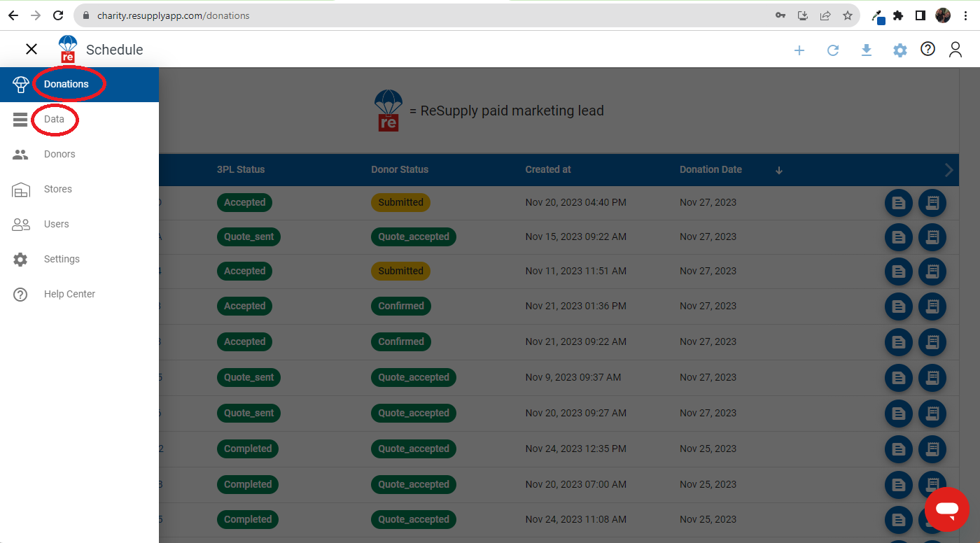
Task: Open receipt icon for Nov 21, 2023 01:36 PM row
Action: pos(932,307)
